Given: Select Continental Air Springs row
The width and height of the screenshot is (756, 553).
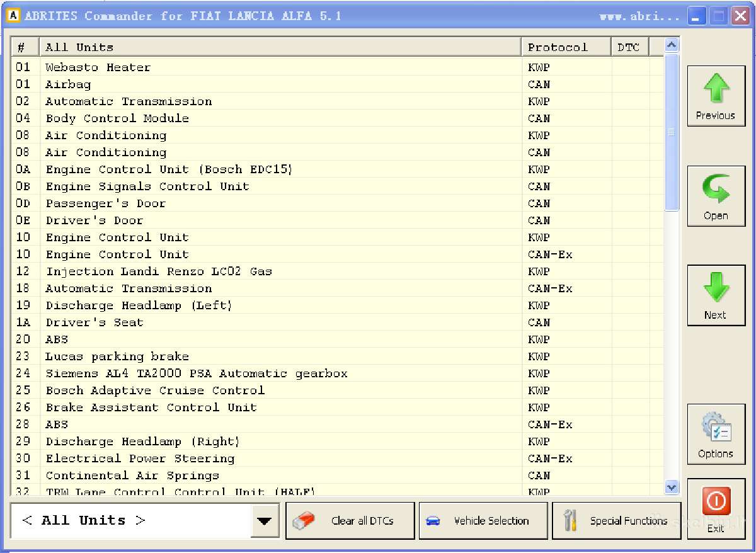Looking at the screenshot, I should 338,476.
